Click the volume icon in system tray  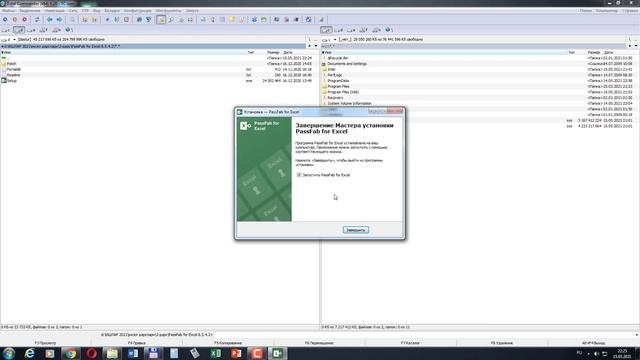(596, 354)
